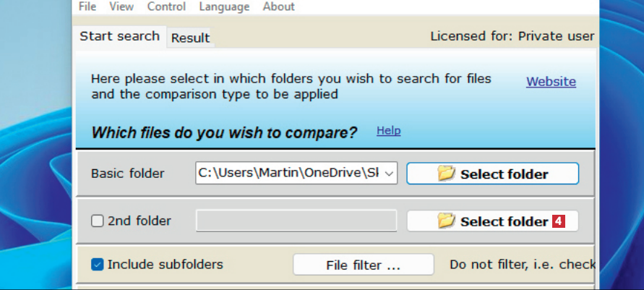Click the folder icon beside Basic folder
Image resolution: width=644 pixels, height=290 pixels.
click(x=447, y=174)
